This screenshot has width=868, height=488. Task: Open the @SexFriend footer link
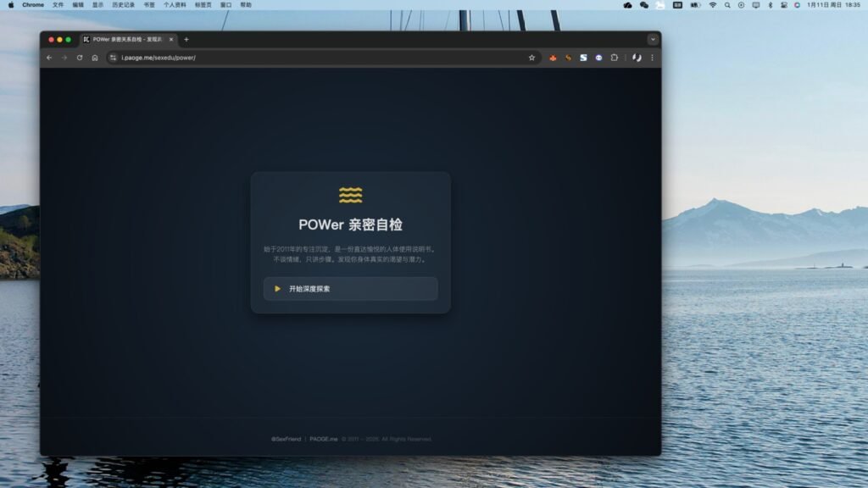(x=286, y=439)
